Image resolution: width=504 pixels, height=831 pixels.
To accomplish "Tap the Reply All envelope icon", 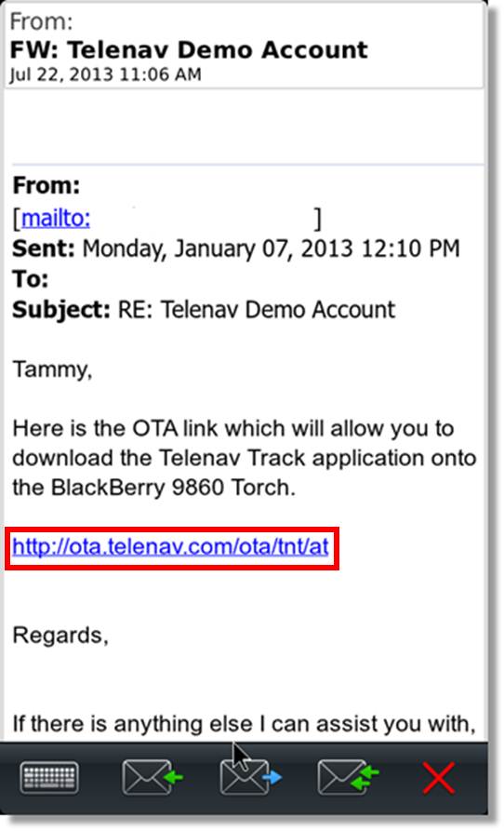I will coord(349,777).
